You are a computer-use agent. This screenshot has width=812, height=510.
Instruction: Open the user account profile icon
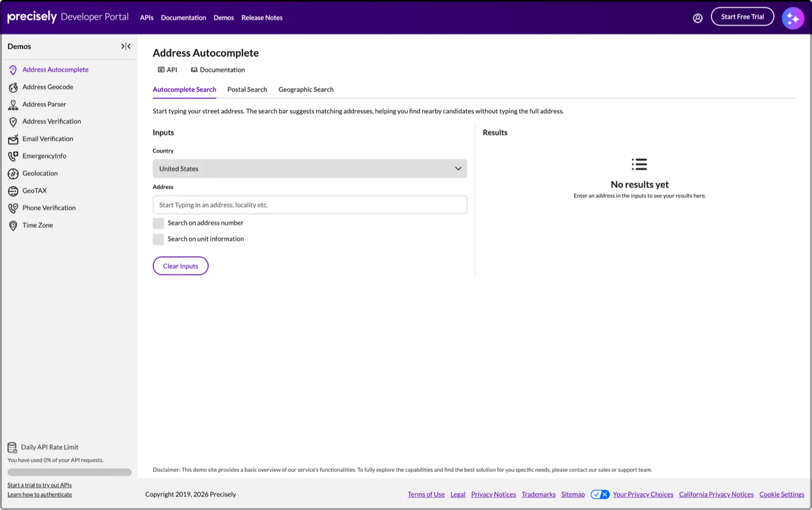click(x=698, y=18)
